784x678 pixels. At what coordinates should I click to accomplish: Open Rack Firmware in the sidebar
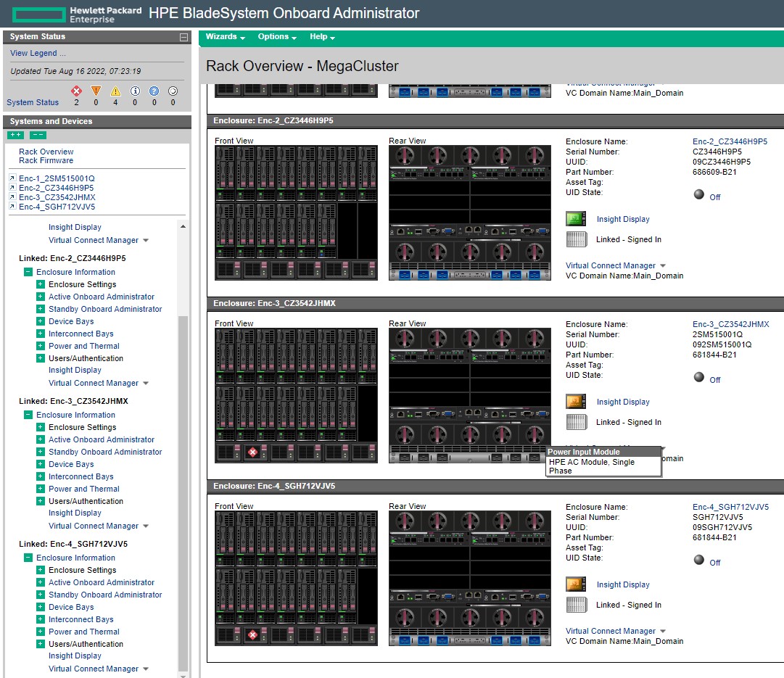pyautogui.click(x=46, y=160)
